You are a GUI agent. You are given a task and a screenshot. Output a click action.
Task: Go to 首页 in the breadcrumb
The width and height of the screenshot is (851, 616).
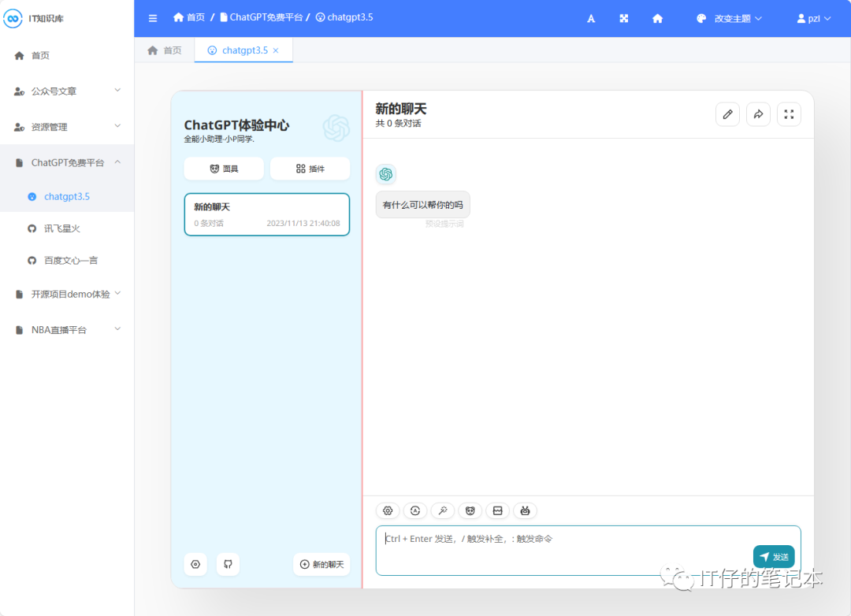click(189, 17)
